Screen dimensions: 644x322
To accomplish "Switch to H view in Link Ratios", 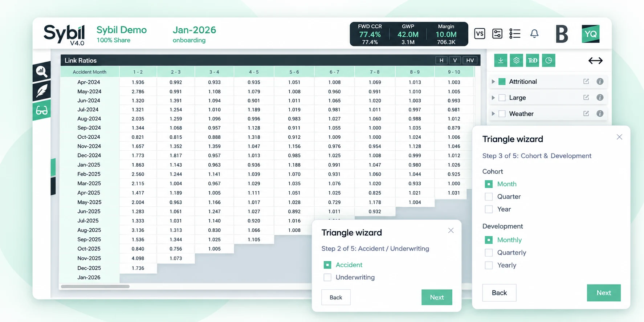I will [441, 60].
